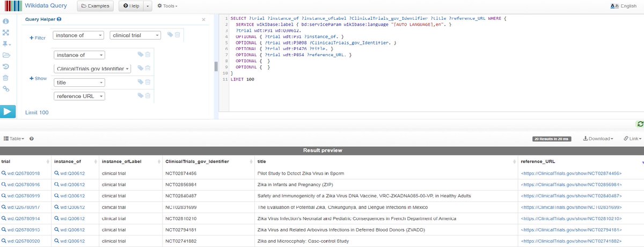Click the Help button
This screenshot has width=644, height=247.
(x=130, y=6)
